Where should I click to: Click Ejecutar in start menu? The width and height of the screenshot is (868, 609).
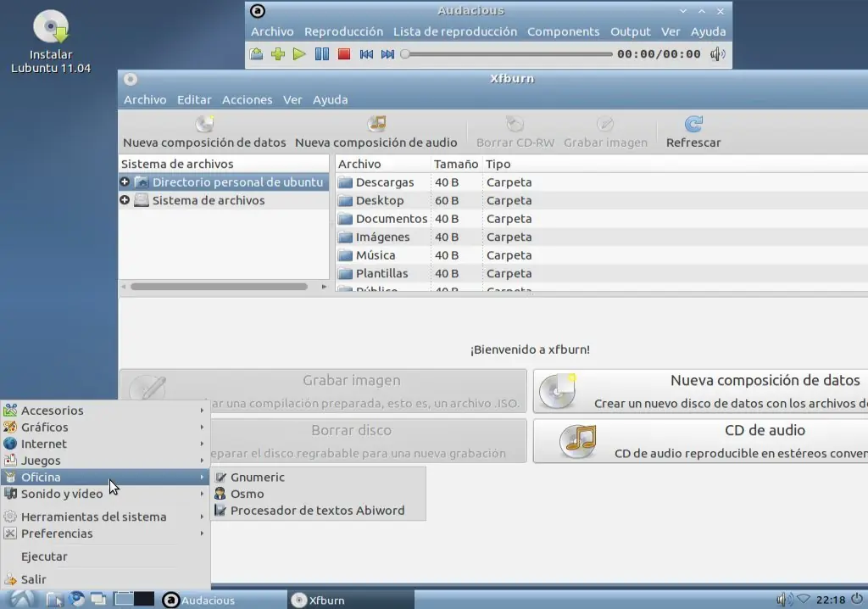pyautogui.click(x=105, y=556)
